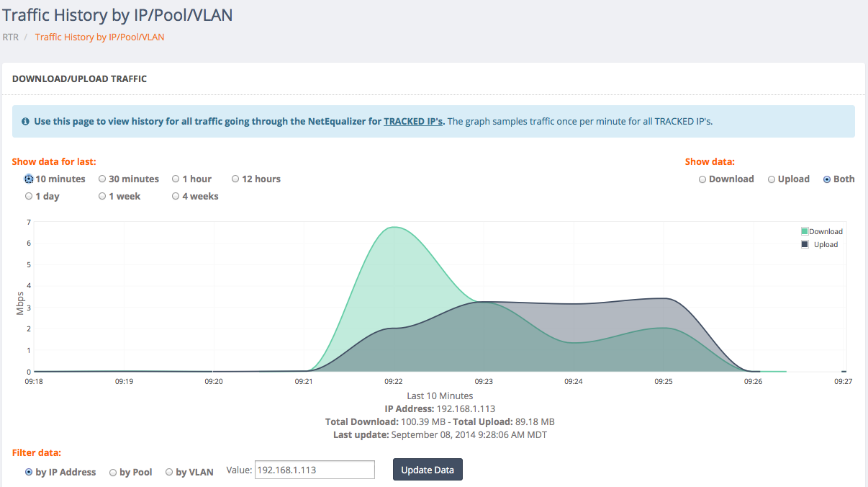This screenshot has height=487, width=868.
Task: Choose the 1 hour radio option
Action: [x=176, y=179]
